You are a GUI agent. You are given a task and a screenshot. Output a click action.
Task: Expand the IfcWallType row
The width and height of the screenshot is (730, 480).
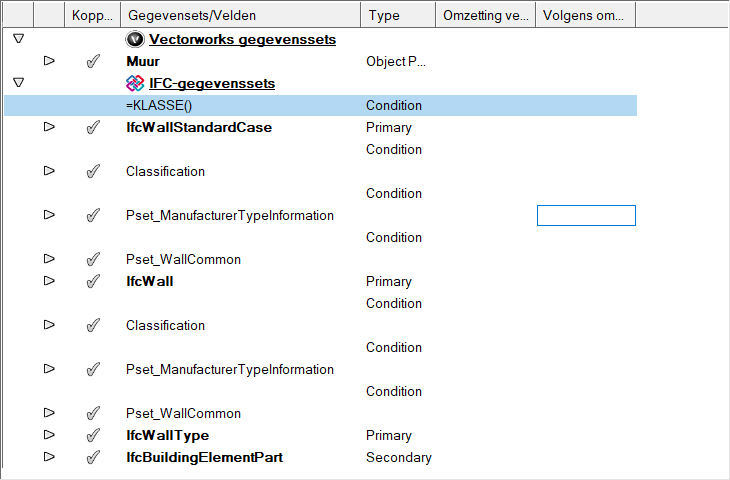point(49,435)
